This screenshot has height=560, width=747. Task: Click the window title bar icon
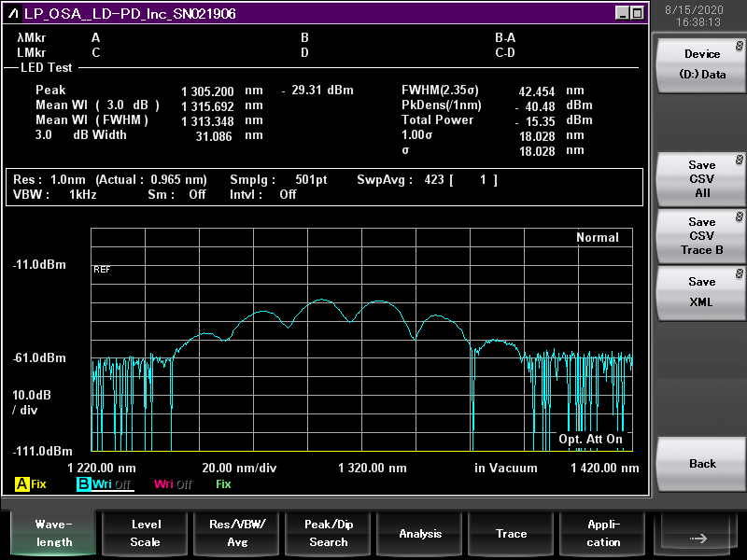(13, 13)
